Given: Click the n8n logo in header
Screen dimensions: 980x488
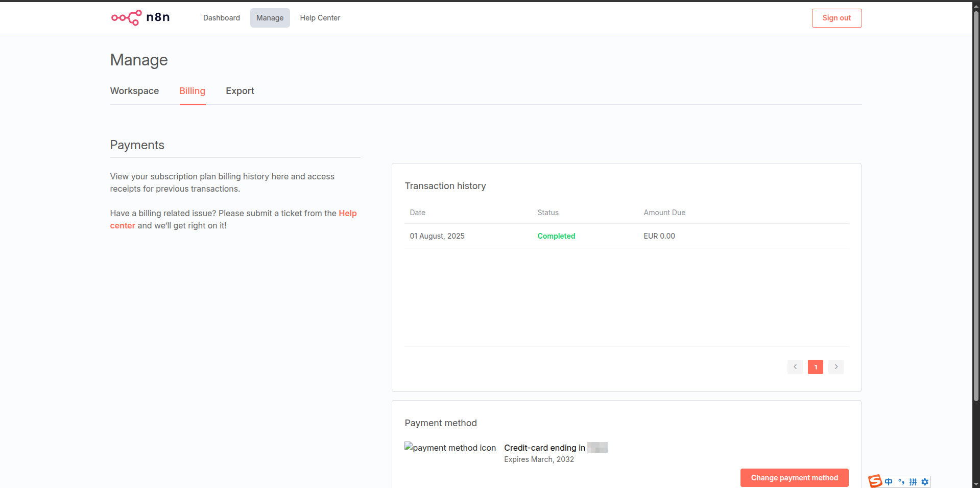Looking at the screenshot, I should click(140, 18).
